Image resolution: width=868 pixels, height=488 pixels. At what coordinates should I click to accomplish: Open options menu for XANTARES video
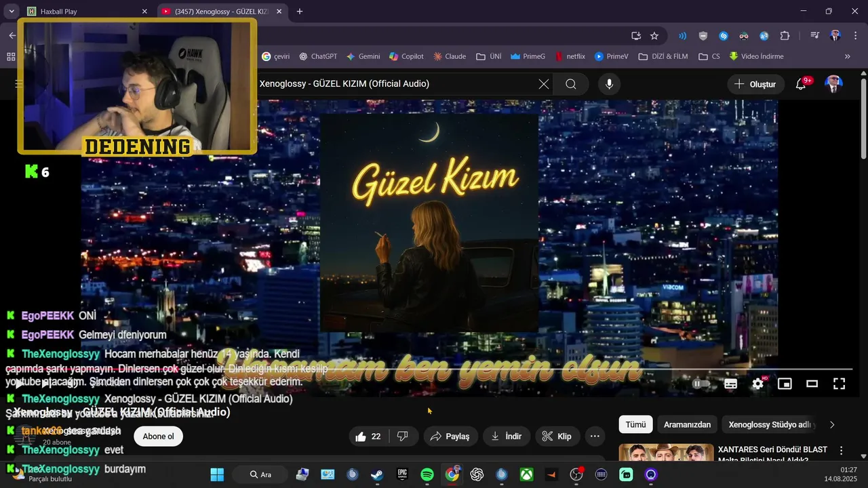click(x=842, y=451)
